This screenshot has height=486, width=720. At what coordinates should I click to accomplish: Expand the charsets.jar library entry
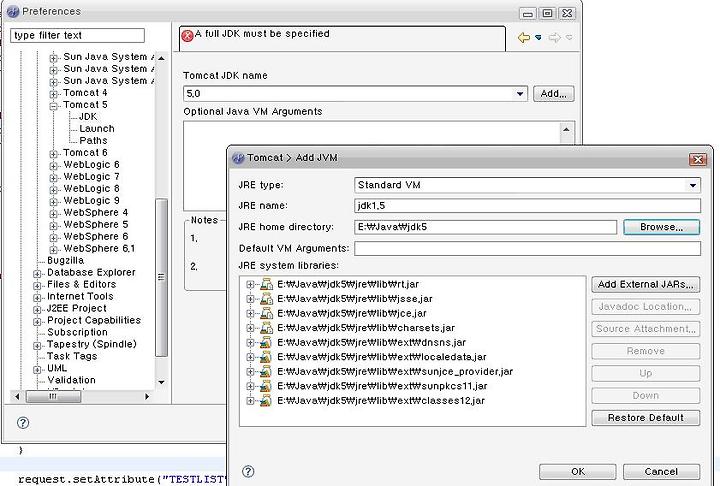(250, 328)
